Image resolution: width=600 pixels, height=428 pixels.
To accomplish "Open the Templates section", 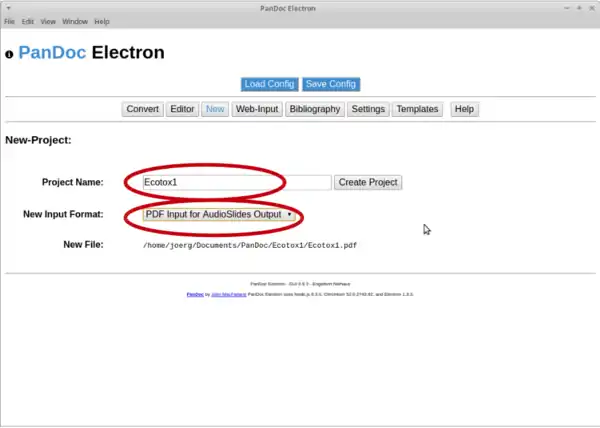I will click(x=417, y=109).
